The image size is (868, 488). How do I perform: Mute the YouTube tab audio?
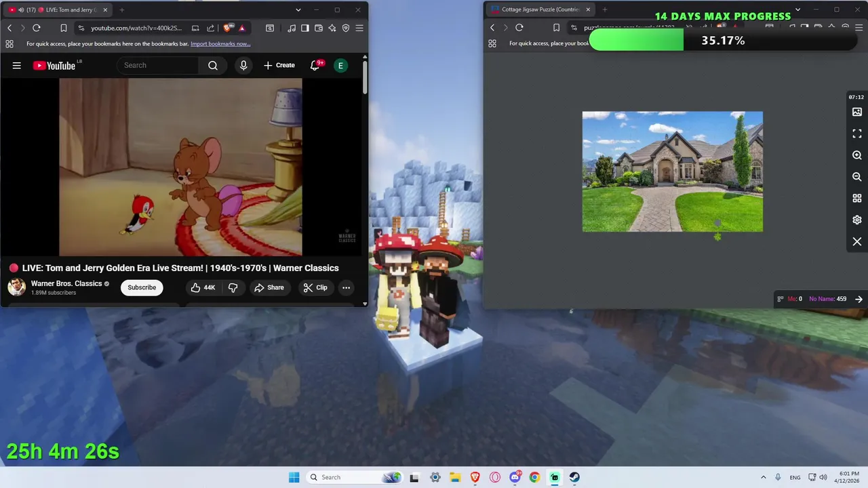click(x=22, y=9)
